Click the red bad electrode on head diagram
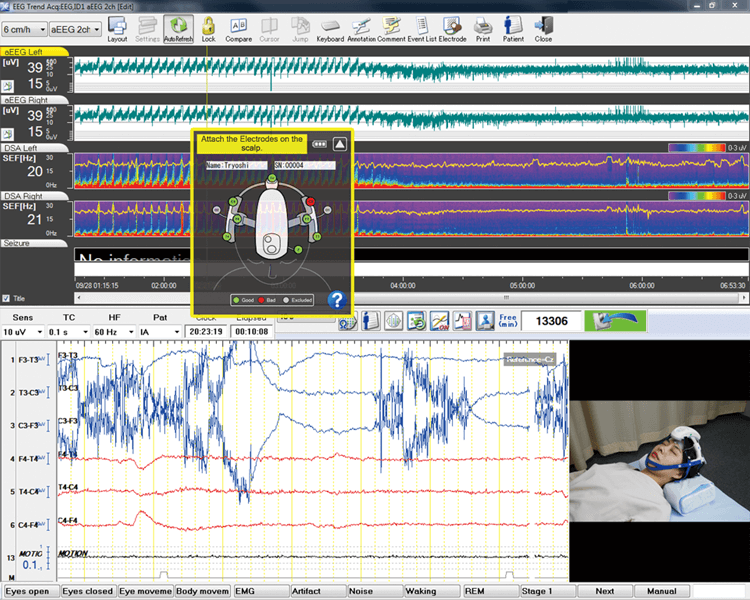The width and height of the screenshot is (750, 600). tap(310, 201)
